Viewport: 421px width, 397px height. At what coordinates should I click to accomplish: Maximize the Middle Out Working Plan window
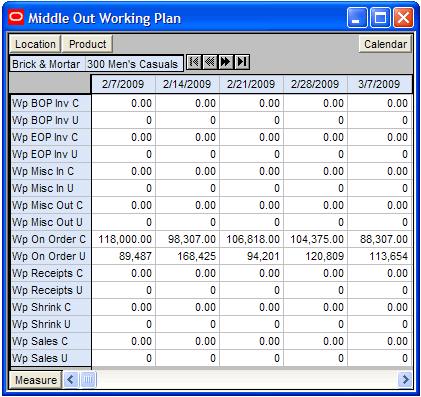(x=380, y=18)
